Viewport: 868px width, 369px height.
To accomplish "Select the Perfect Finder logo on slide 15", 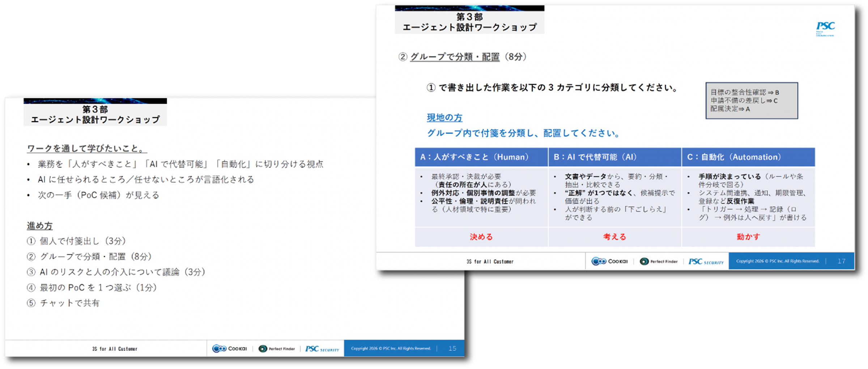I will (x=277, y=348).
